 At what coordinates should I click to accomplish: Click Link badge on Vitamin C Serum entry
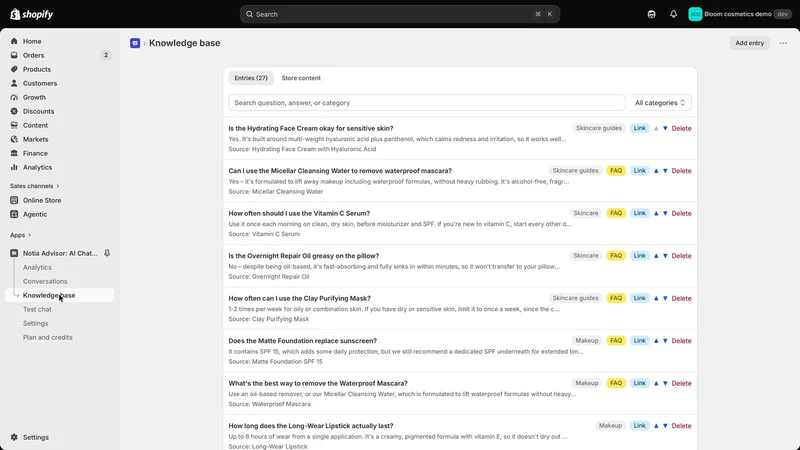(x=639, y=213)
